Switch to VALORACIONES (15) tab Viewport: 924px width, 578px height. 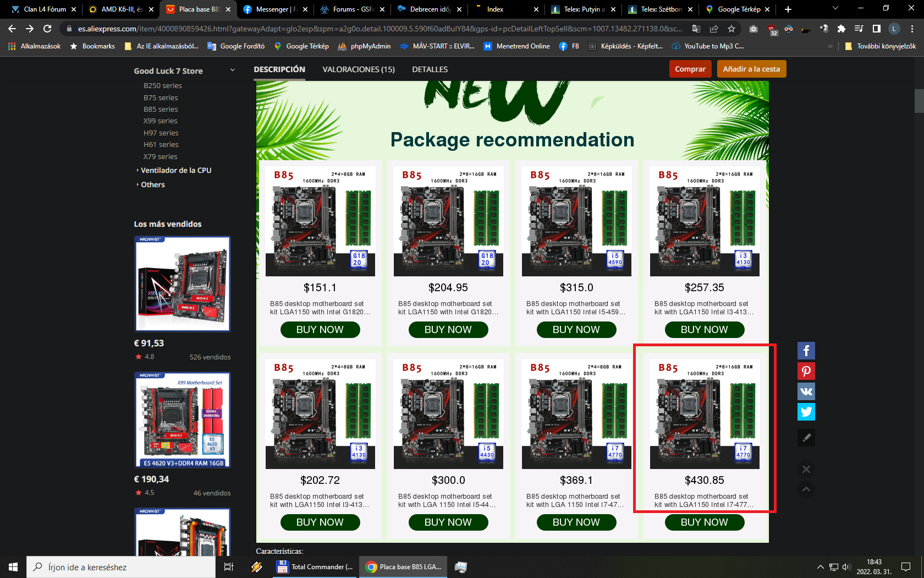(359, 69)
